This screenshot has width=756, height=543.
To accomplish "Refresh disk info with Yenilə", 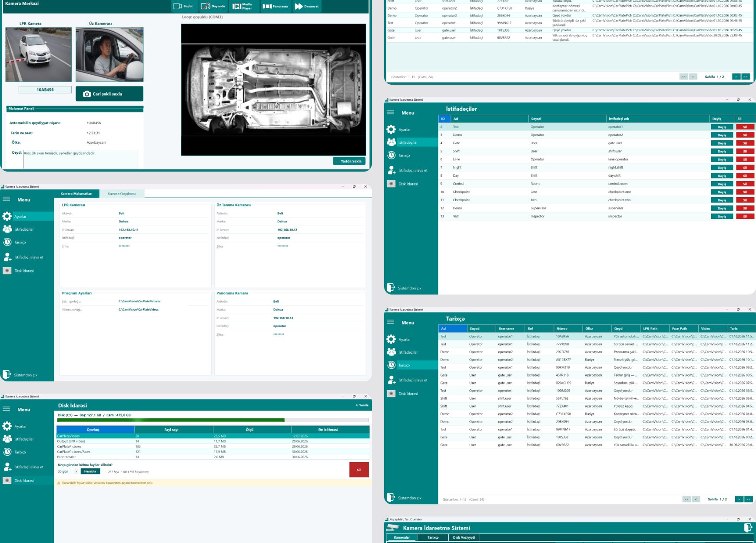I will coord(362,405).
